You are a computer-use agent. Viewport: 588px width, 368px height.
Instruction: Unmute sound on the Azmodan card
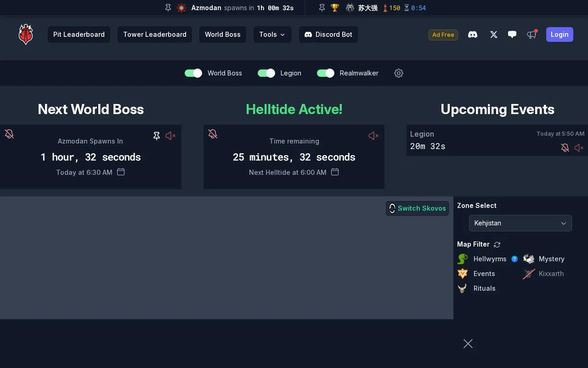click(170, 136)
